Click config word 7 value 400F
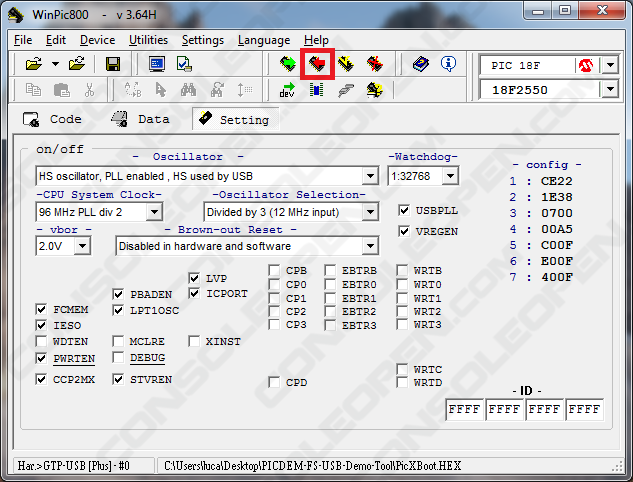 [556, 277]
